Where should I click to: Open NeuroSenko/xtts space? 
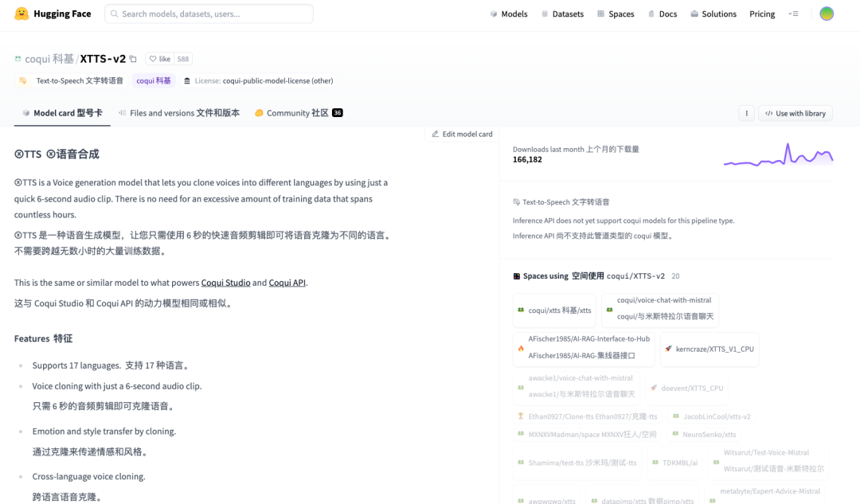704,435
